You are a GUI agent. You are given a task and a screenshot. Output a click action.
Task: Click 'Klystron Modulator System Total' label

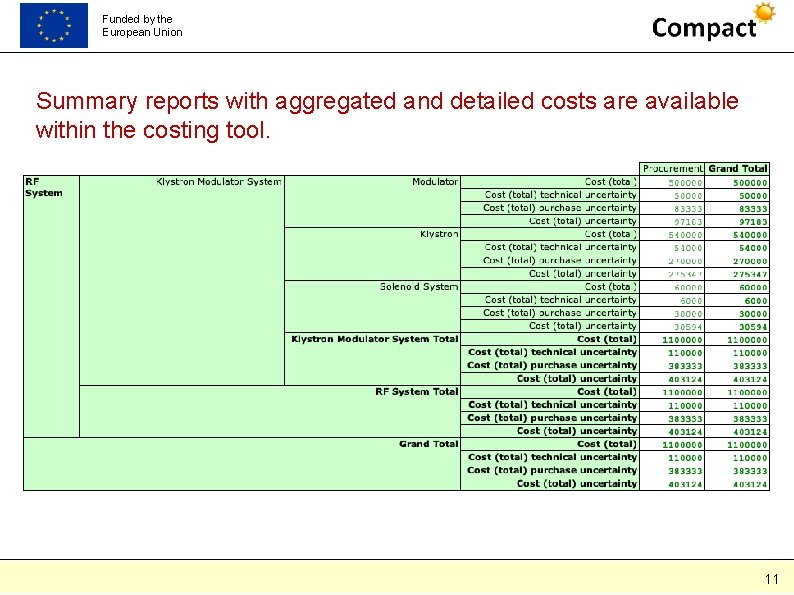(374, 339)
